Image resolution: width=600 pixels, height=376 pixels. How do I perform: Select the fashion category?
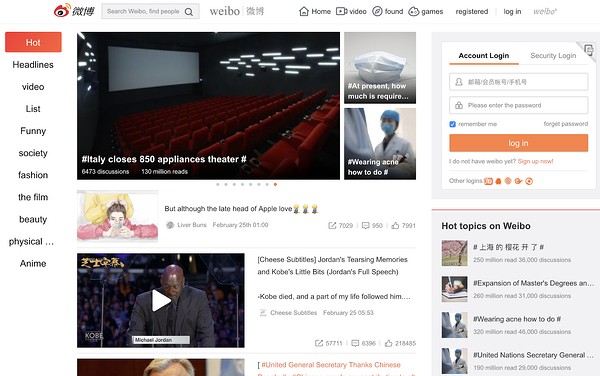point(33,175)
